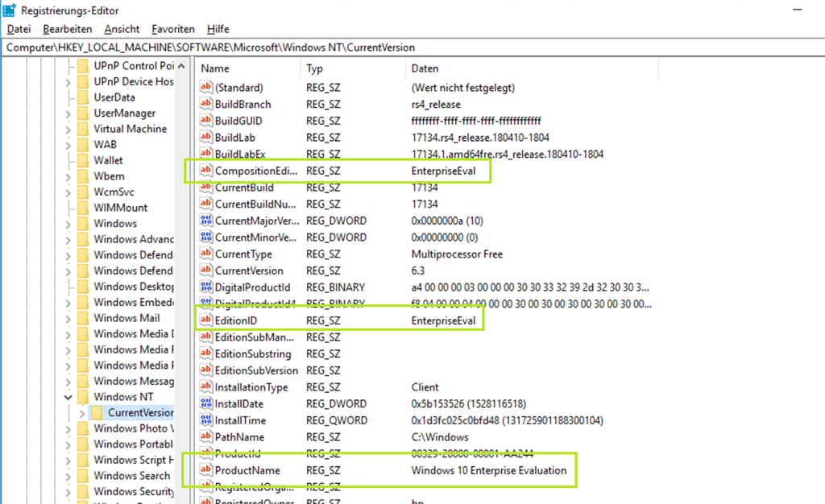This screenshot has width=825, height=504.
Task: Click the InstallTime QWORD value icon
Action: 206,420
